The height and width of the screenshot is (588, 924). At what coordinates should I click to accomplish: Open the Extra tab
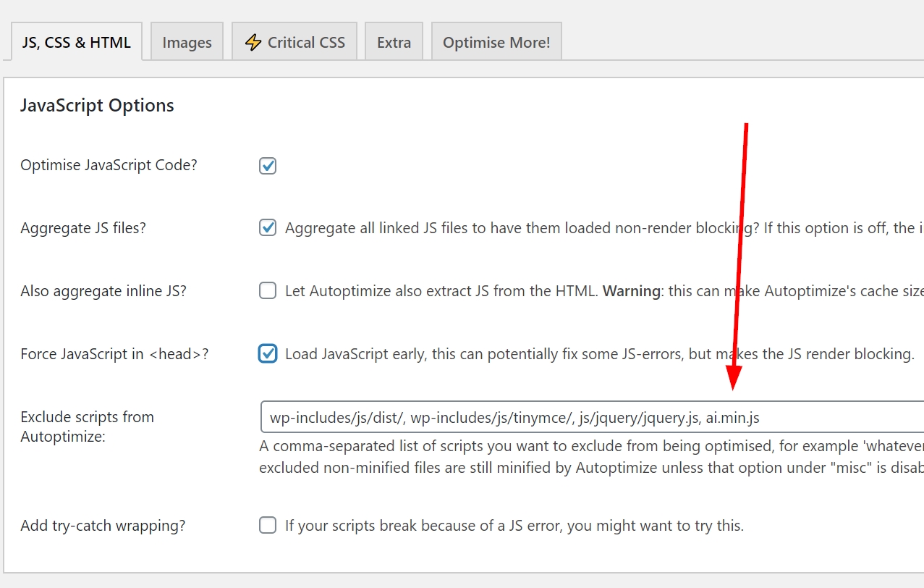pyautogui.click(x=394, y=43)
